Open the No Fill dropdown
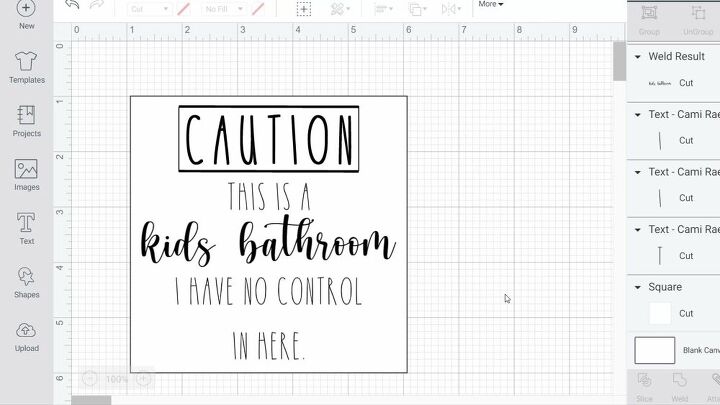The width and height of the screenshot is (720, 405). pyautogui.click(x=224, y=9)
